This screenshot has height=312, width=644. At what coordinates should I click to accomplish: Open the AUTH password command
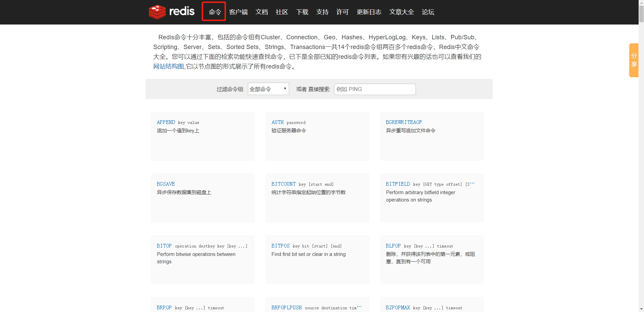click(277, 122)
